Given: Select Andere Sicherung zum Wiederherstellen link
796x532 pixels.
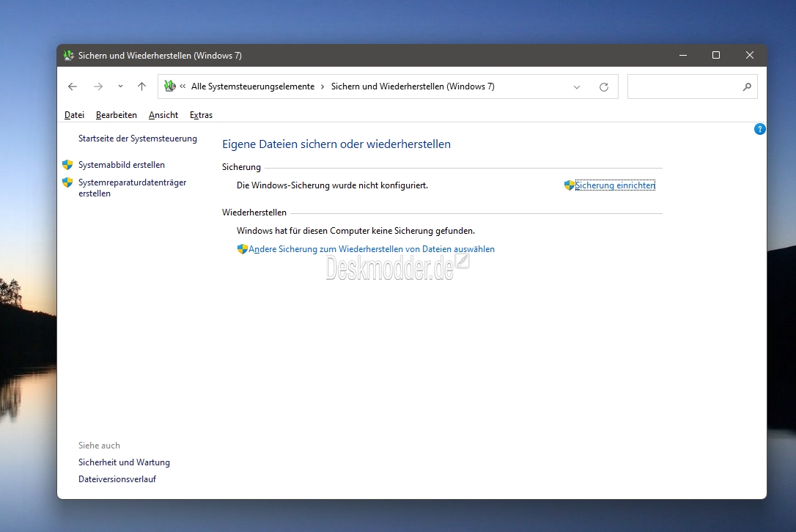Looking at the screenshot, I should 372,249.
